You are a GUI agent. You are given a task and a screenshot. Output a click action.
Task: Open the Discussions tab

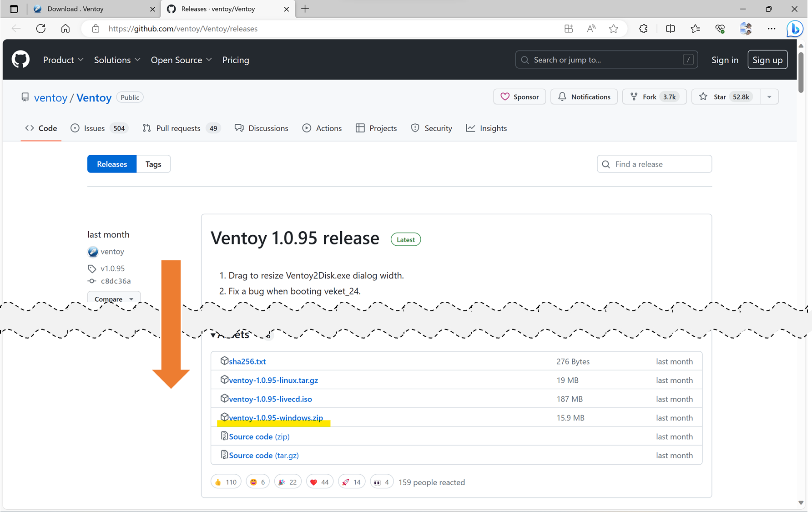tap(262, 128)
